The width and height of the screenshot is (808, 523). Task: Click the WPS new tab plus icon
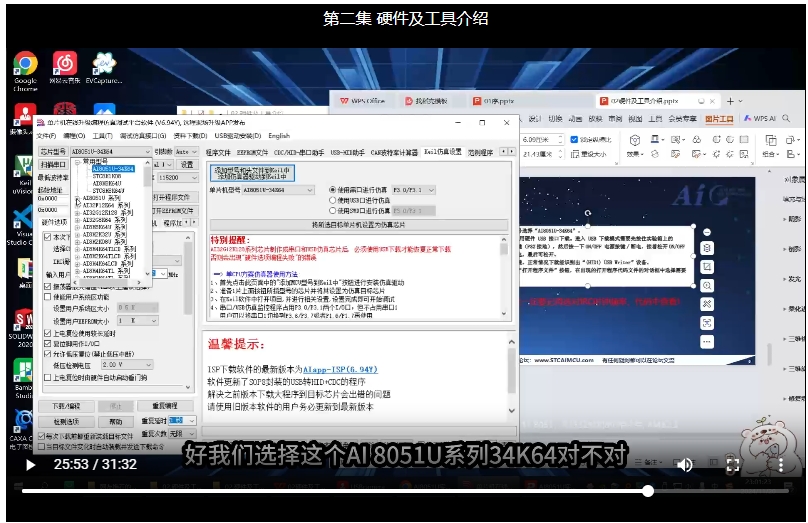coord(730,101)
